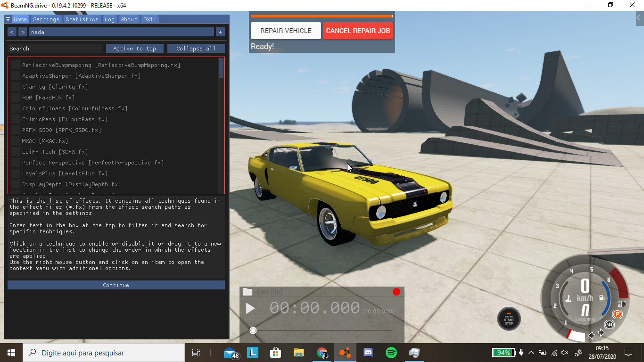Open the Statistics tab
The image size is (644, 362).
(82, 19)
